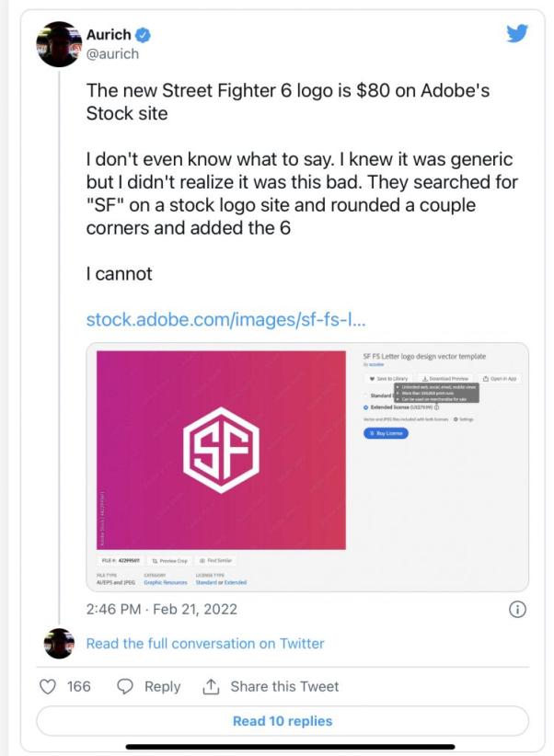Open the SF hexagon logo image
Viewport: 554px width, 756px height.
(221, 450)
